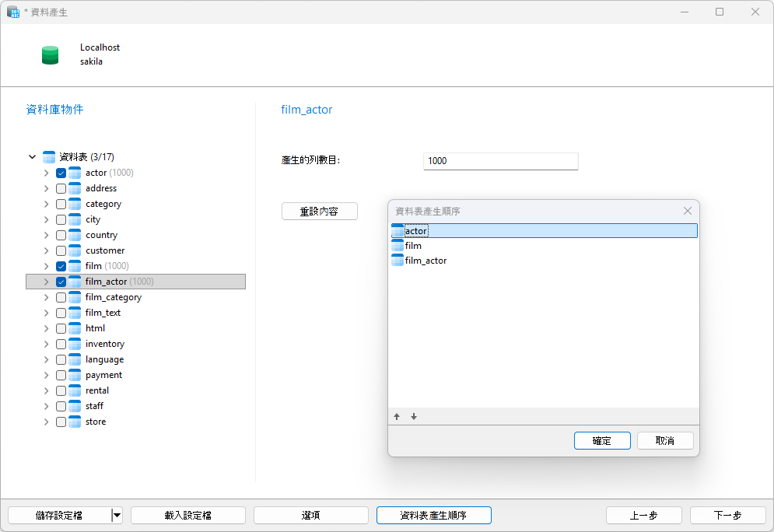Expand the address table node

coord(46,188)
